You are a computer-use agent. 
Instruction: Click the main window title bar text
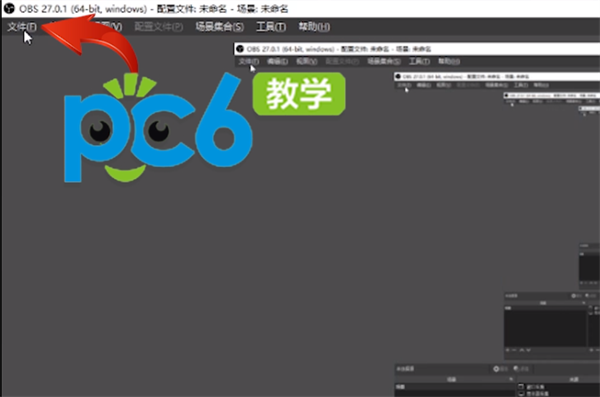153,8
